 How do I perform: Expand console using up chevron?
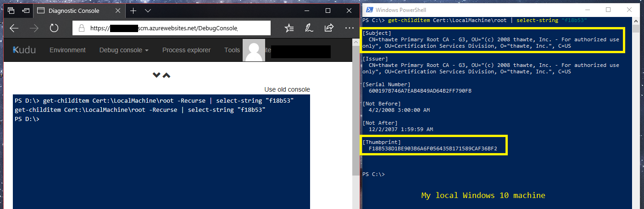point(167,75)
